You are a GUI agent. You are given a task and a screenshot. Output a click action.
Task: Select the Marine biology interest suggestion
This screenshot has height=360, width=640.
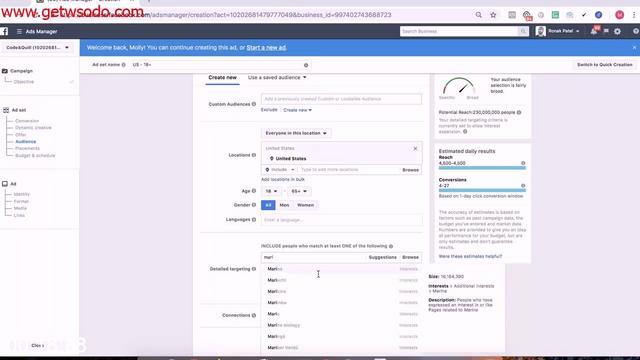point(341,325)
